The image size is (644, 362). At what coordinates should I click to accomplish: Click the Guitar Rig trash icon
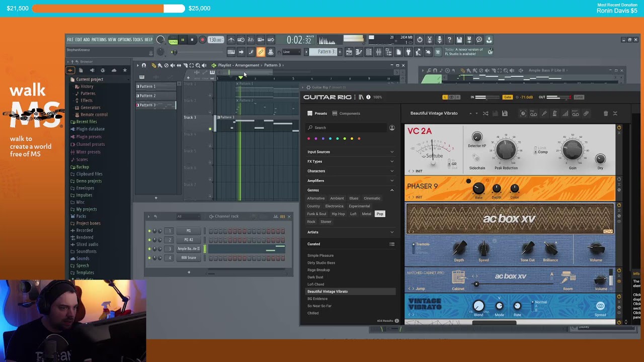coord(606,114)
